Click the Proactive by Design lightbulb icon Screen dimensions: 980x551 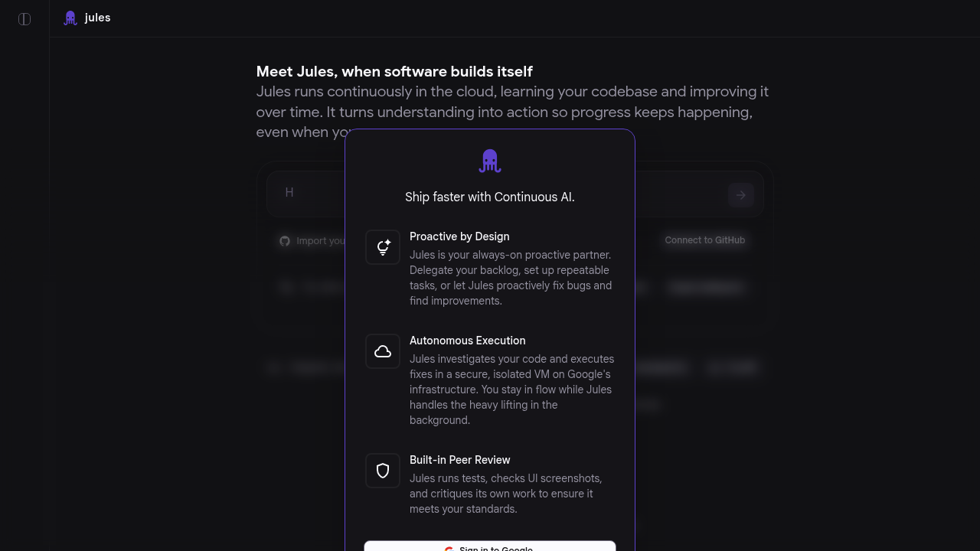383,247
